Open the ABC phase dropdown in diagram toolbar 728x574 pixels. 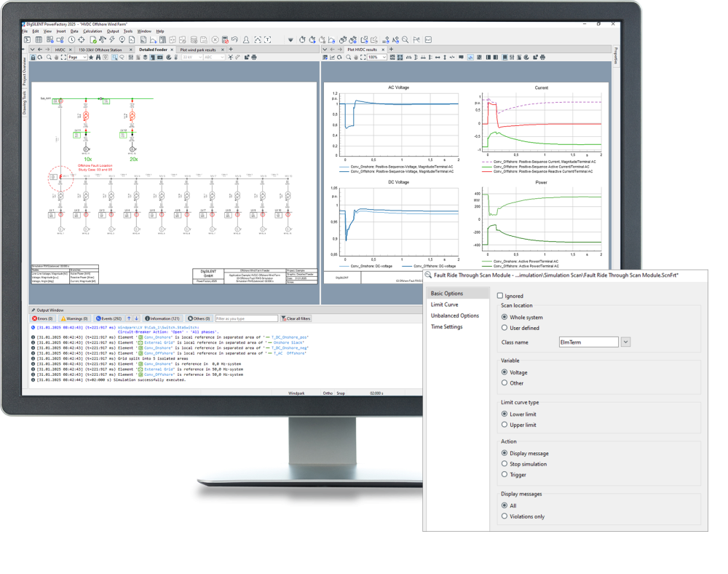pyautogui.click(x=222, y=58)
